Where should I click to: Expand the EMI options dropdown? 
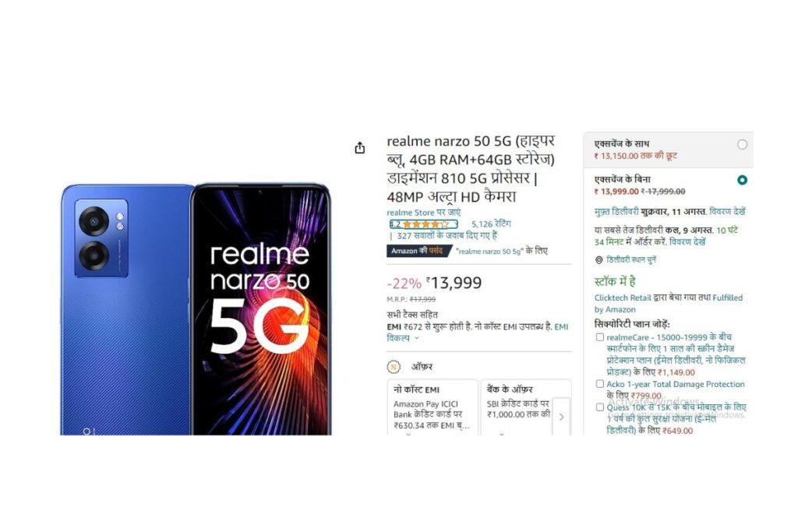[x=417, y=338]
